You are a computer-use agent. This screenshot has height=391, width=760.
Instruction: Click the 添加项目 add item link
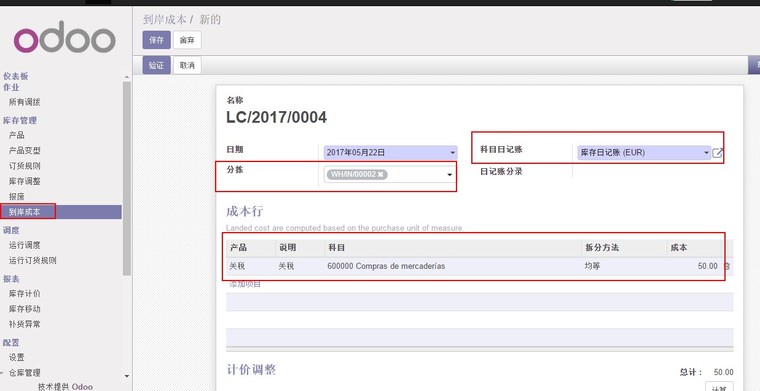coord(245,284)
